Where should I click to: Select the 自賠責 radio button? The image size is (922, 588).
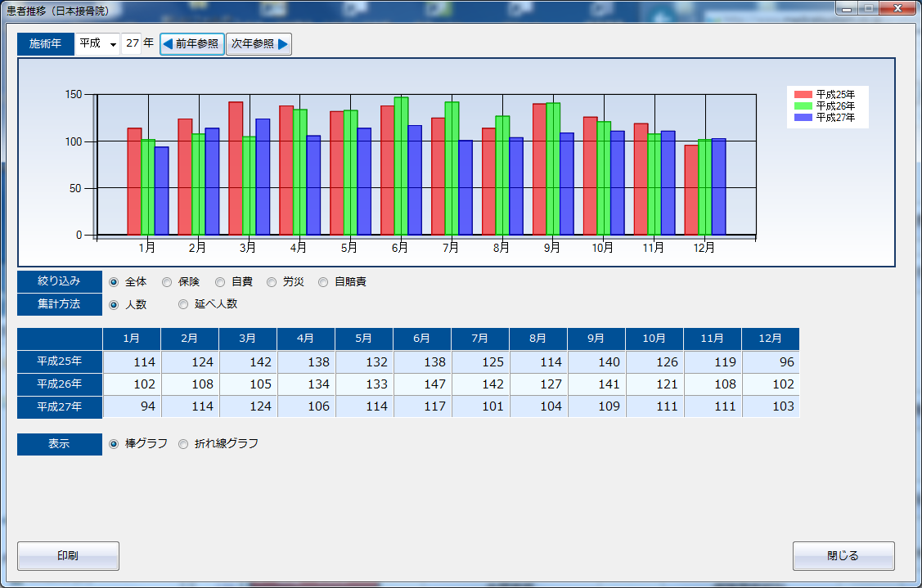click(323, 282)
